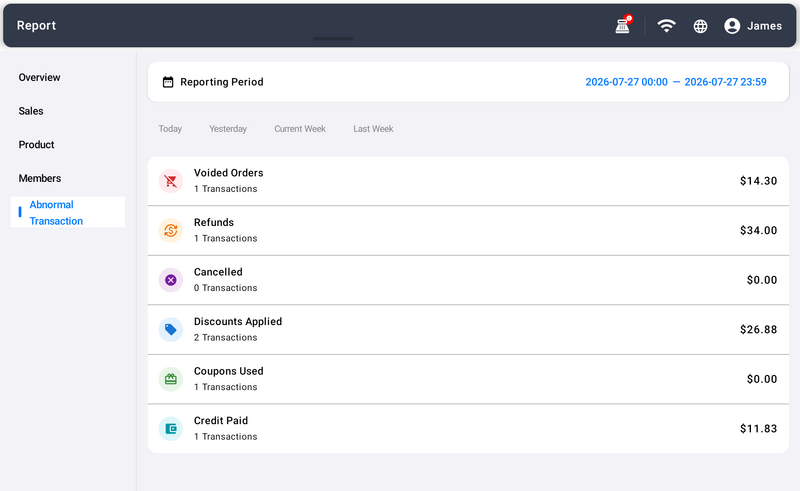Image resolution: width=800 pixels, height=491 pixels.
Task: Select Members in the sidebar
Action: pyautogui.click(x=40, y=178)
